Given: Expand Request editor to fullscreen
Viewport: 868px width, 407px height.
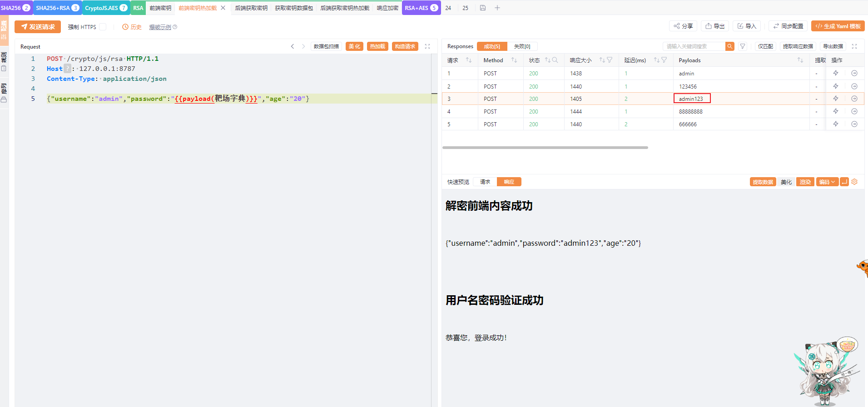Looking at the screenshot, I should (427, 46).
